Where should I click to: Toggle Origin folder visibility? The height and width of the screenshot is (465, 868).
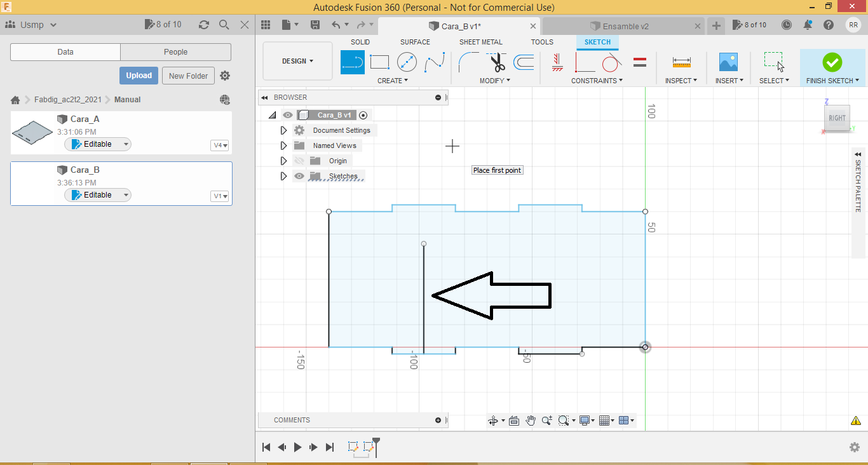point(299,161)
